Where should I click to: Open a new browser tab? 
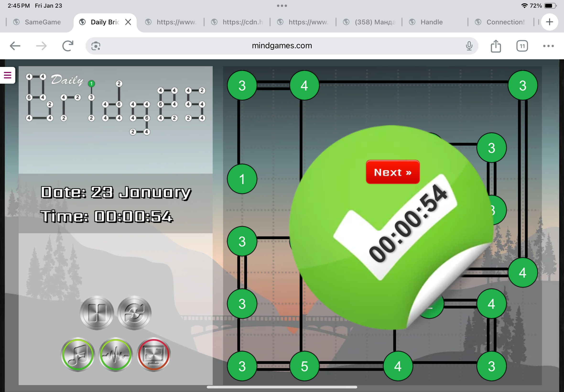click(x=549, y=22)
